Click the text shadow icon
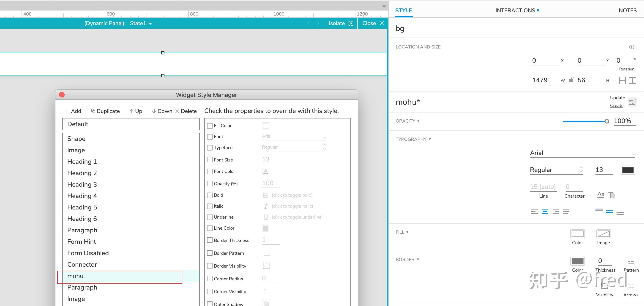644x306 pixels. [x=611, y=195]
